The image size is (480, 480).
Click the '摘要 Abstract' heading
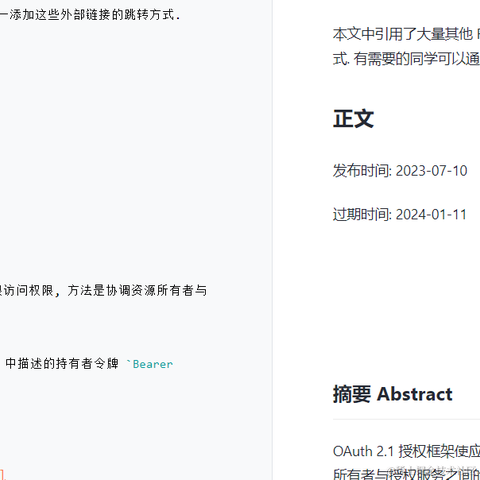393,394
